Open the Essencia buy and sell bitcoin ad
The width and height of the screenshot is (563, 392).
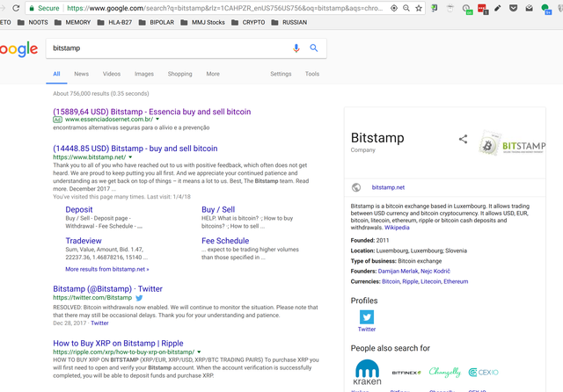(152, 112)
